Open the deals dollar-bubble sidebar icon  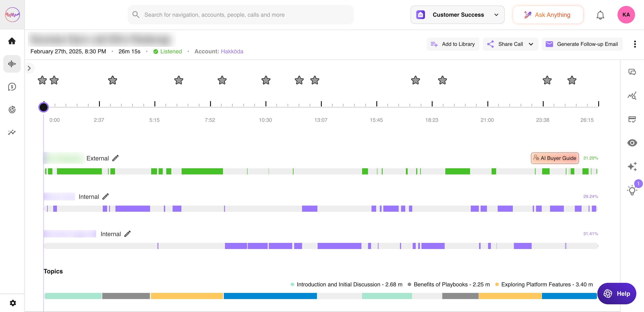click(12, 87)
